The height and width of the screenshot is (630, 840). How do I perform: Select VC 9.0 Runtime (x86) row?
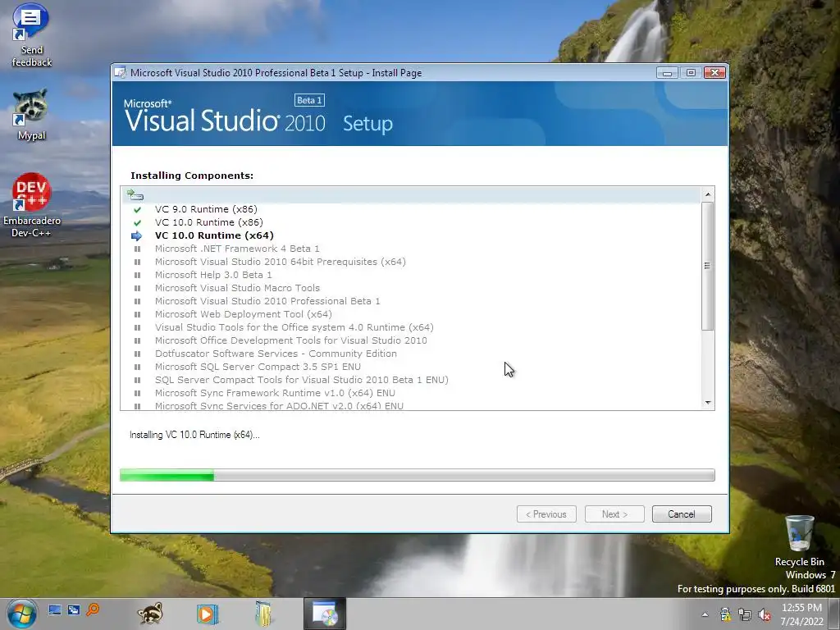[x=206, y=209]
